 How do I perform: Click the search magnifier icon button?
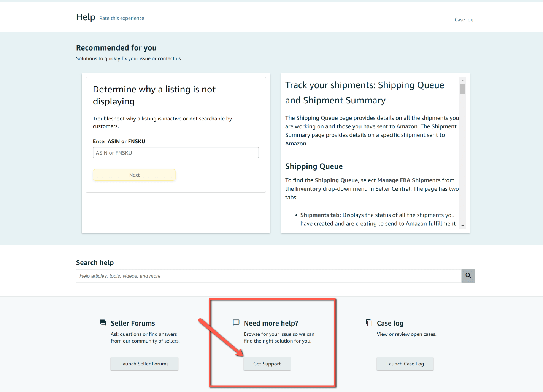pos(468,276)
